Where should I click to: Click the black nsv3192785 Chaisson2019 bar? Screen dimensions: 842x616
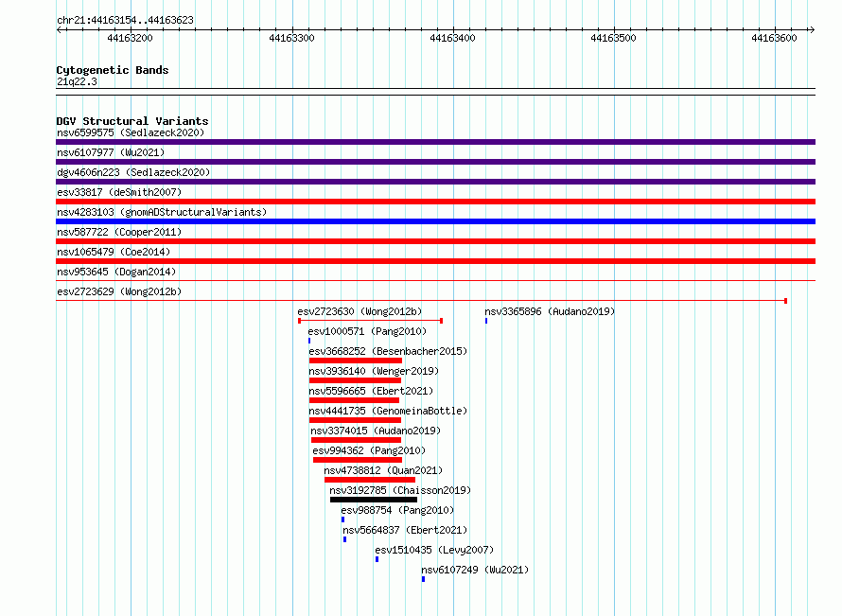coord(373,500)
